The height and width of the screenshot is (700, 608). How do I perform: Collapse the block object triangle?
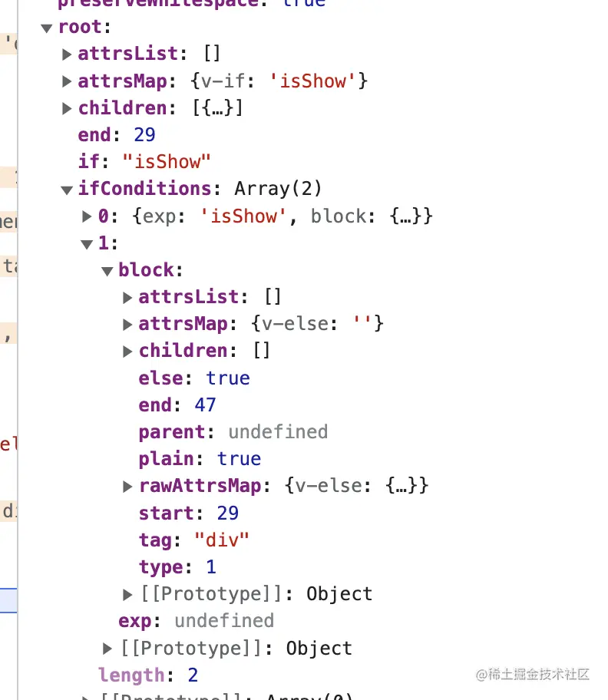107,272
